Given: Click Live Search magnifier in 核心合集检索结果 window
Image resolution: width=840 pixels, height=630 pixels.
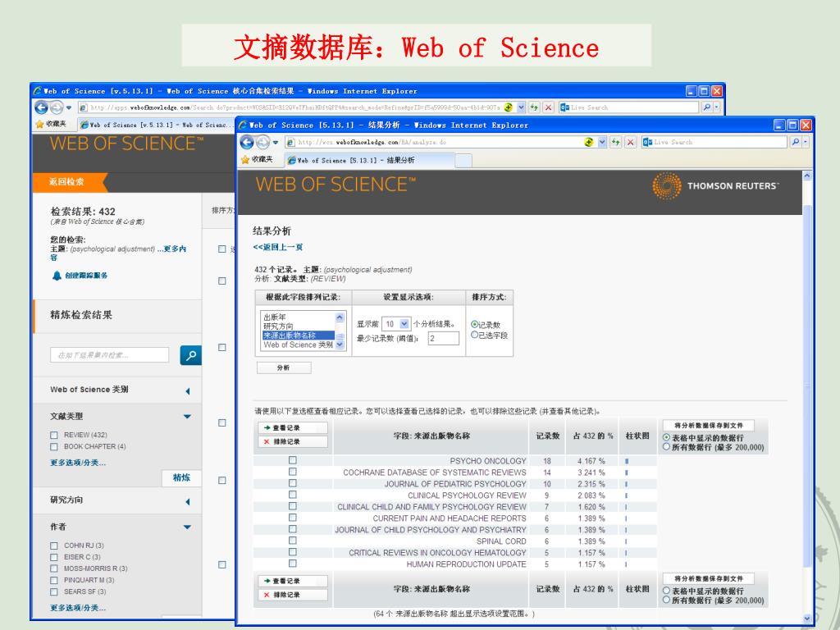Looking at the screenshot, I should pos(707,107).
